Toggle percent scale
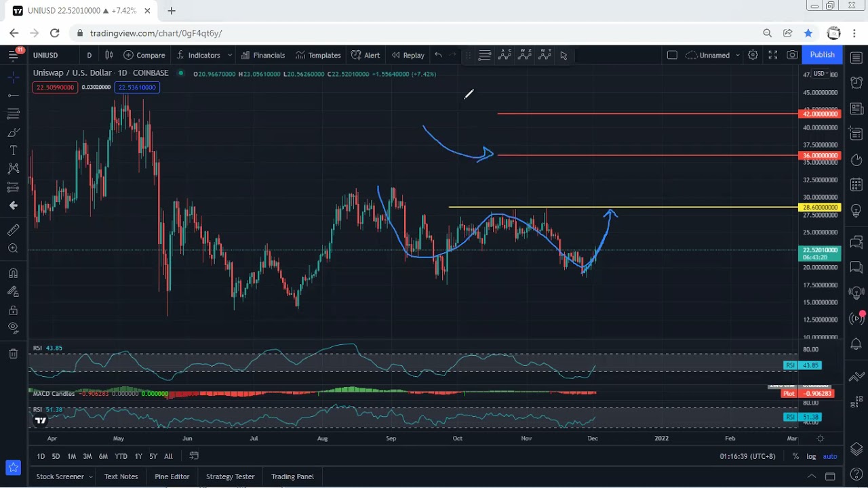The image size is (868, 488). [x=795, y=456]
